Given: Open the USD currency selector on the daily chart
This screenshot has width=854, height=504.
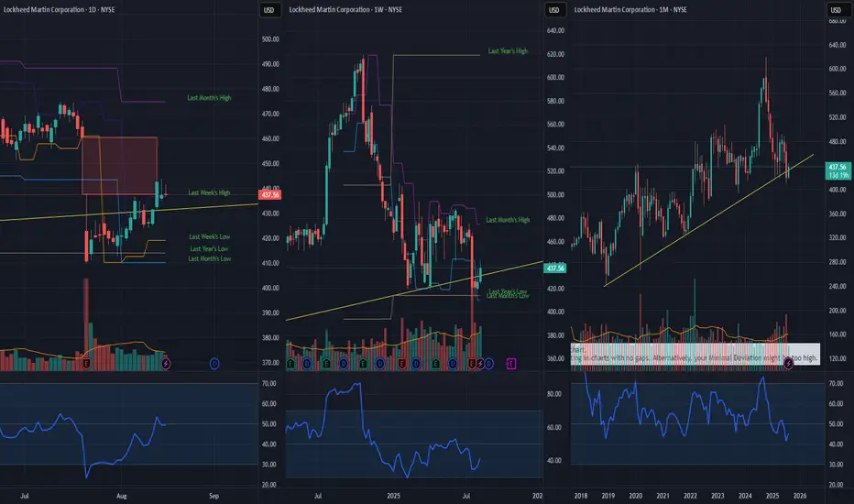Looking at the screenshot, I should tap(269, 10).
